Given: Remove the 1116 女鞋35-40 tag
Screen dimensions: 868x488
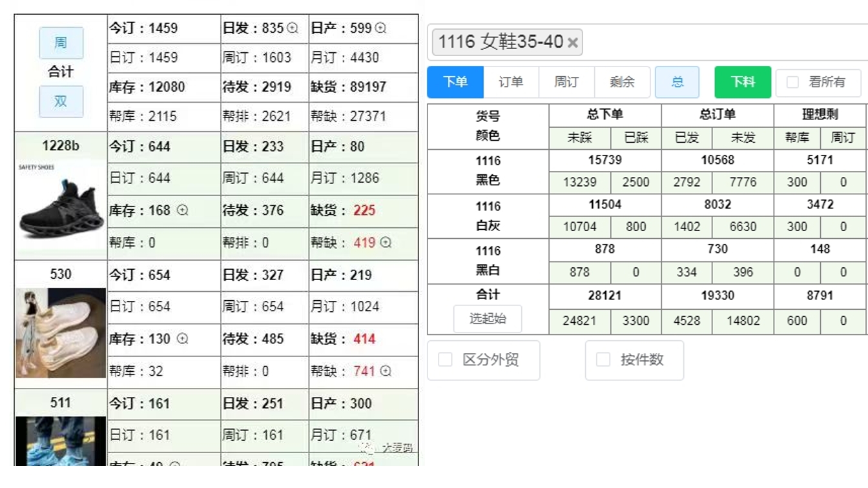Looking at the screenshot, I should pyautogui.click(x=573, y=43).
